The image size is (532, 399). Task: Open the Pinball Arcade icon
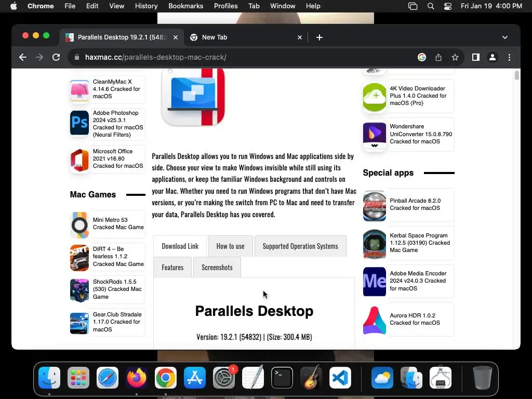(x=375, y=206)
